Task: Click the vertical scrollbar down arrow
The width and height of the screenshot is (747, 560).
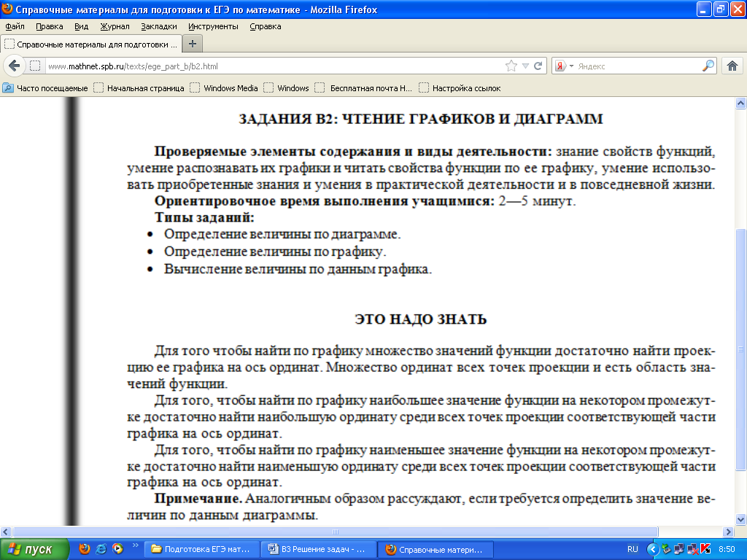Action: 741,519
